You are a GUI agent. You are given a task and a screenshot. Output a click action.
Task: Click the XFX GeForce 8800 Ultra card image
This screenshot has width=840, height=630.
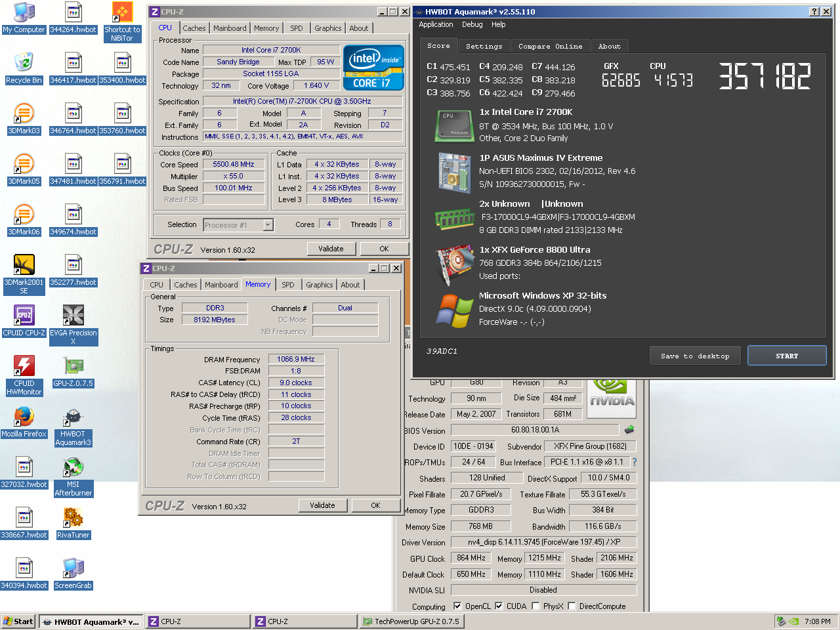(455, 264)
